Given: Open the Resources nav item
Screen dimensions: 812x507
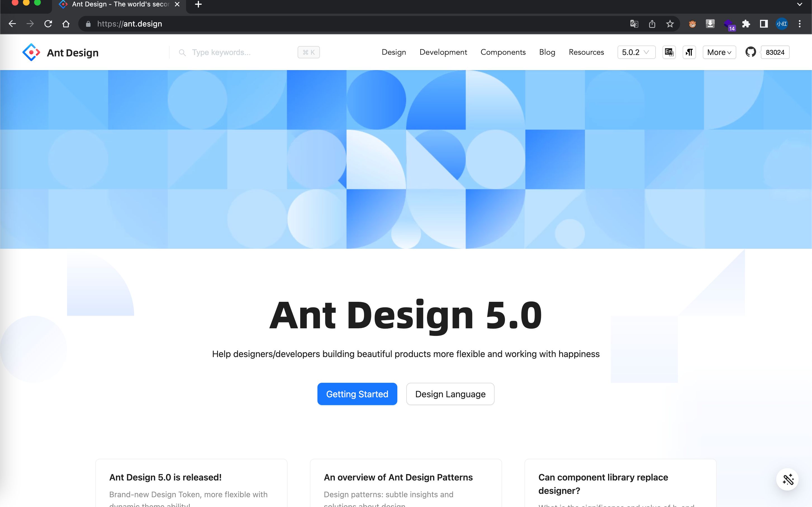Looking at the screenshot, I should point(586,52).
